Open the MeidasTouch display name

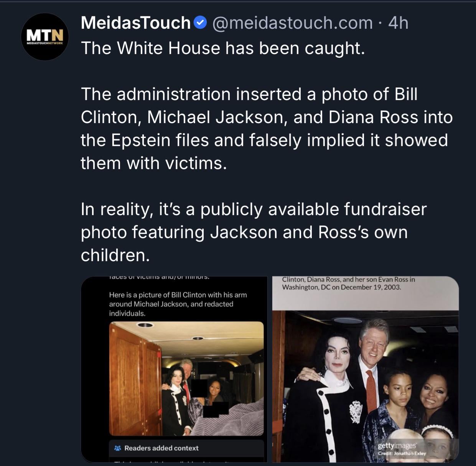point(135,23)
